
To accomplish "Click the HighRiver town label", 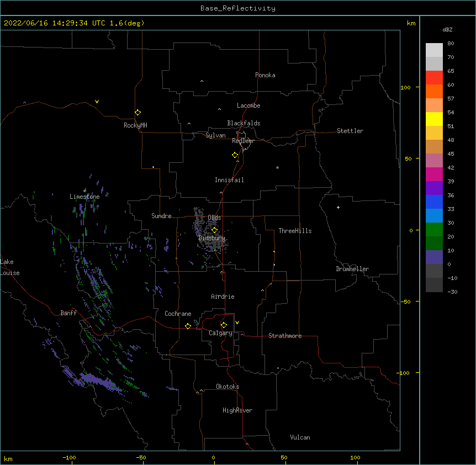I will (x=237, y=410).
